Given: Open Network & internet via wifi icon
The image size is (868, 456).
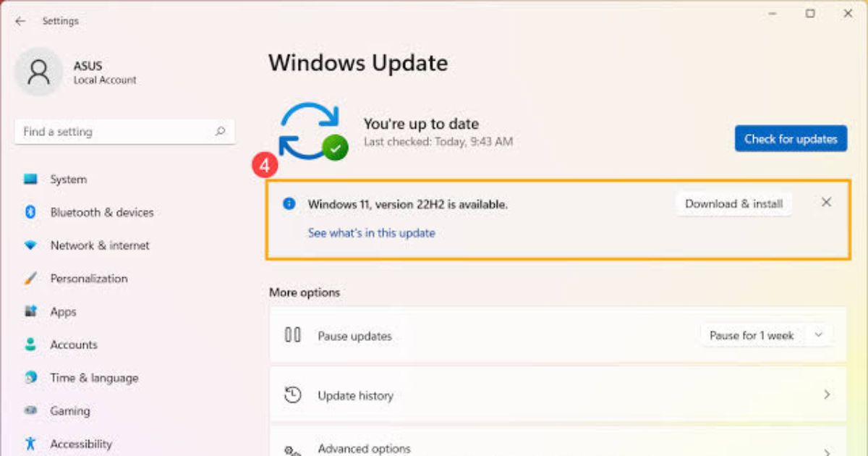Looking at the screenshot, I should pyautogui.click(x=30, y=245).
